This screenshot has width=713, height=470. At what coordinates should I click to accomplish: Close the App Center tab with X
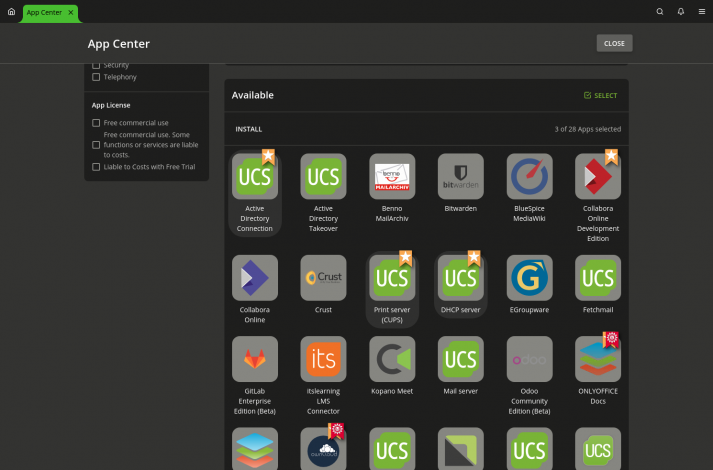[x=70, y=12]
